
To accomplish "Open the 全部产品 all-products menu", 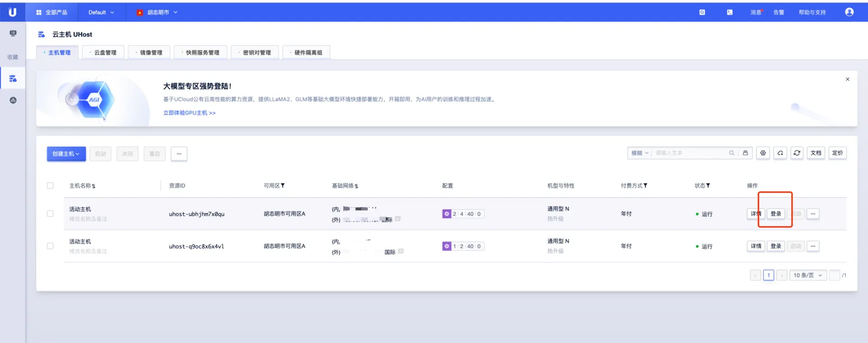I will pos(52,12).
